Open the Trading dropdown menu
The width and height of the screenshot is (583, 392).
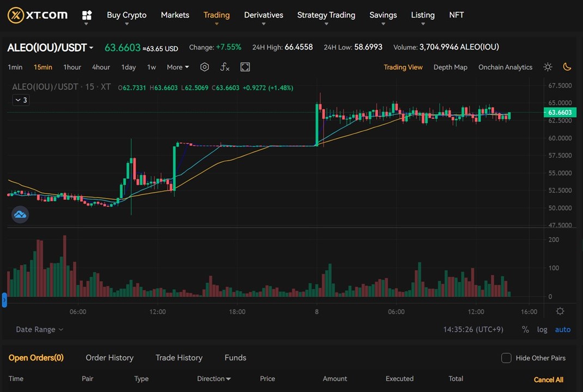coord(216,15)
